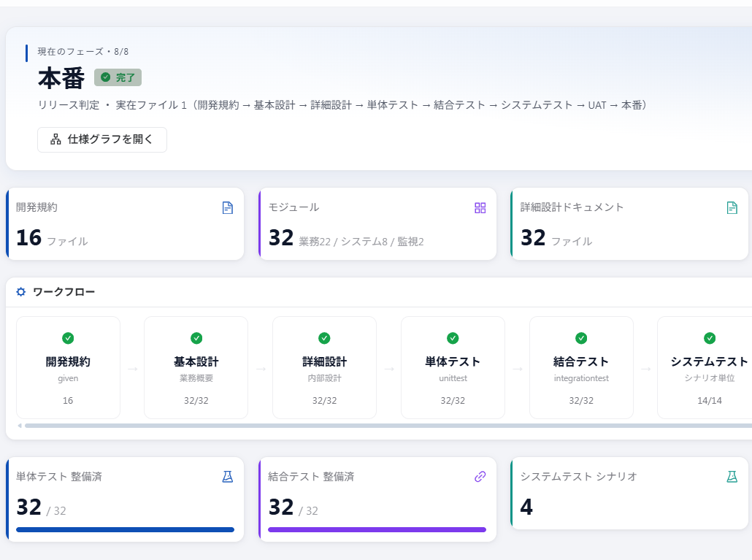Screen dimensions: 752x560
Task: Click the 16 ファイル count in 開発規約
Action: pos(52,238)
